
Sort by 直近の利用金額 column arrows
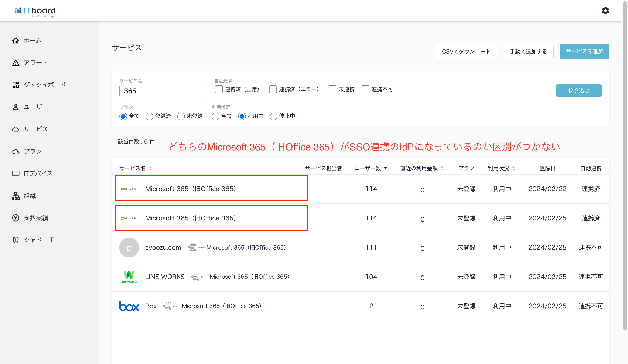tap(442, 168)
